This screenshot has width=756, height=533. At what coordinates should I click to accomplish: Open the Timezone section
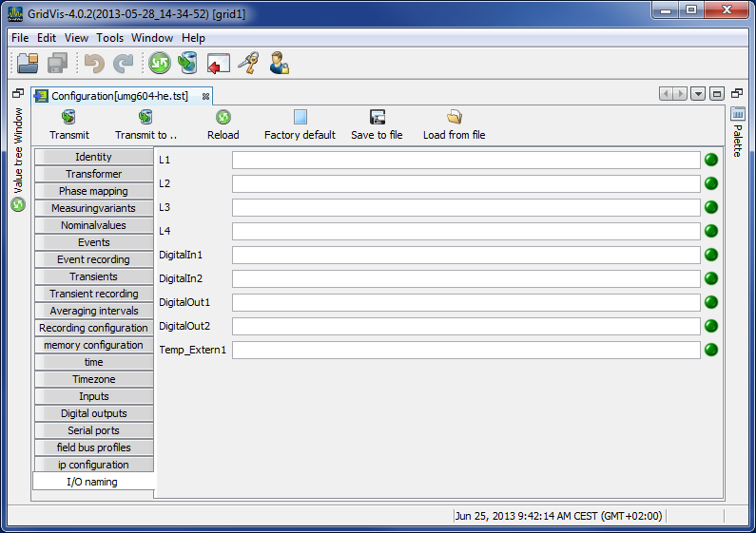coord(93,379)
